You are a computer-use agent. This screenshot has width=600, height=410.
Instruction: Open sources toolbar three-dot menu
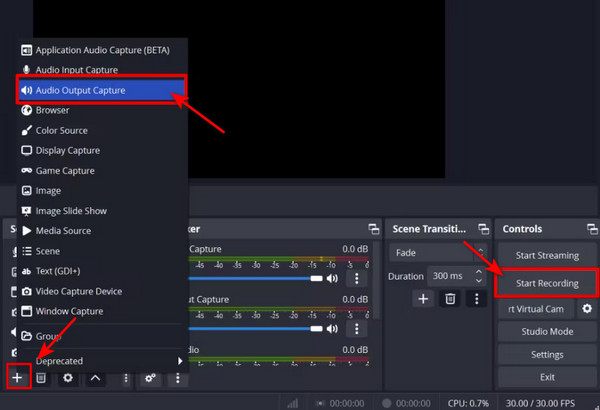point(126,378)
